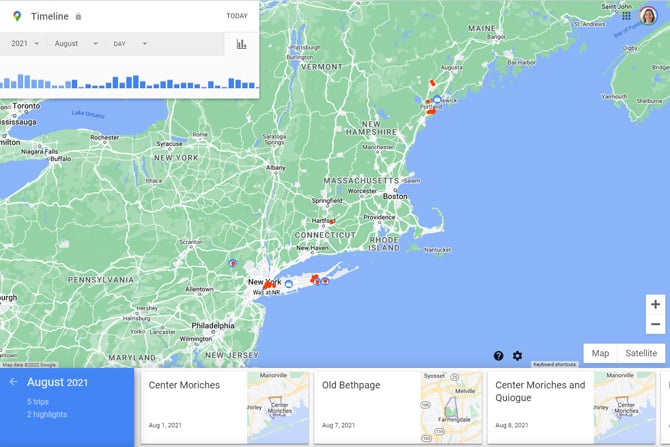
Task: Click the red location marker near Augusta
Action: (432, 82)
